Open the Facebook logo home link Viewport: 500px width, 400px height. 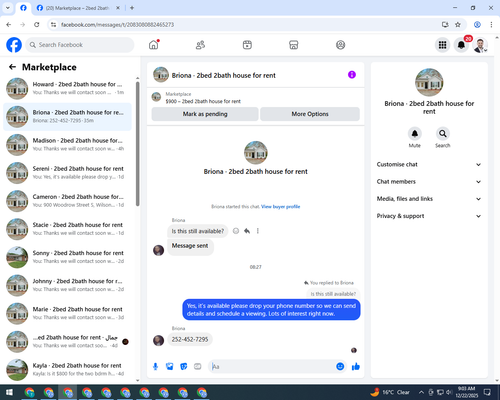[x=14, y=45]
